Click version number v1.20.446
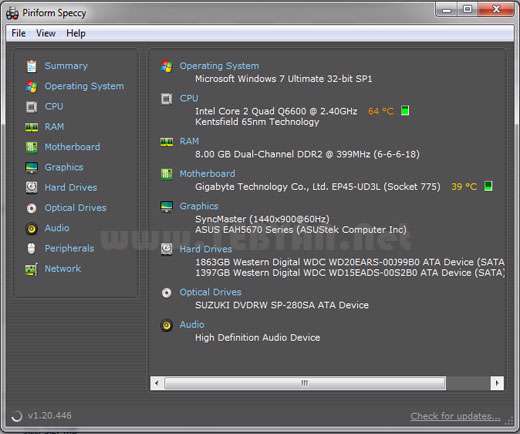520x434 pixels. click(50, 416)
